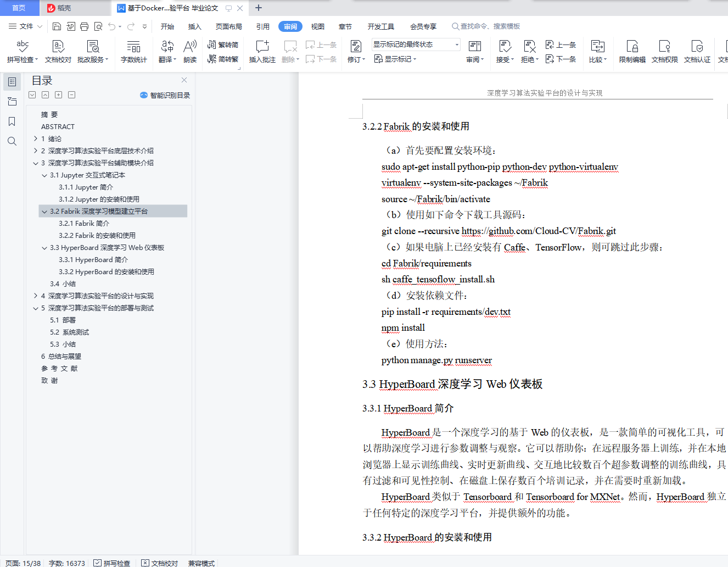Accept the revision (接受)
The width and height of the screenshot is (728, 567).
point(505,52)
